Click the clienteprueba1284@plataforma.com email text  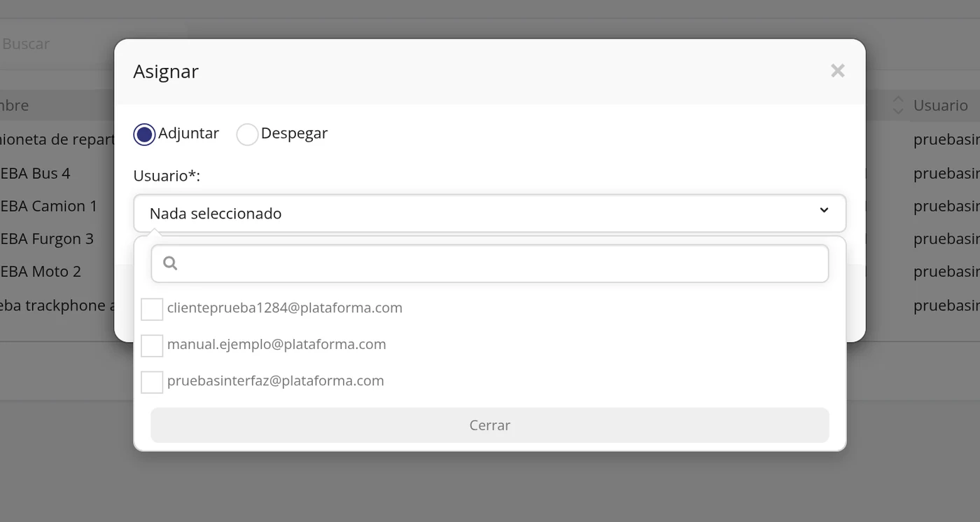(x=284, y=308)
